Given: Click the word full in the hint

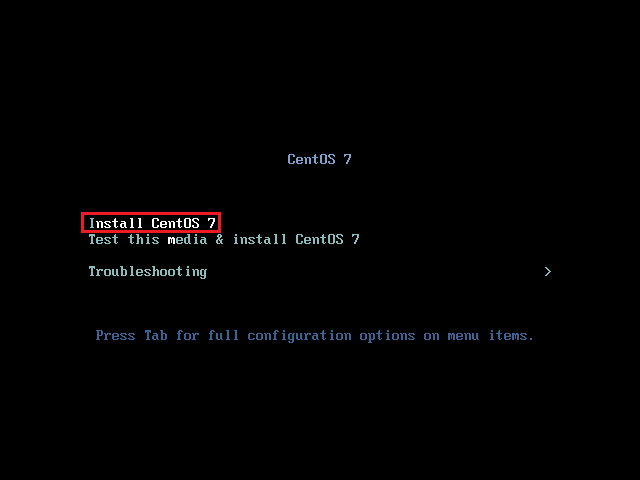Looking at the screenshot, I should [x=223, y=335].
